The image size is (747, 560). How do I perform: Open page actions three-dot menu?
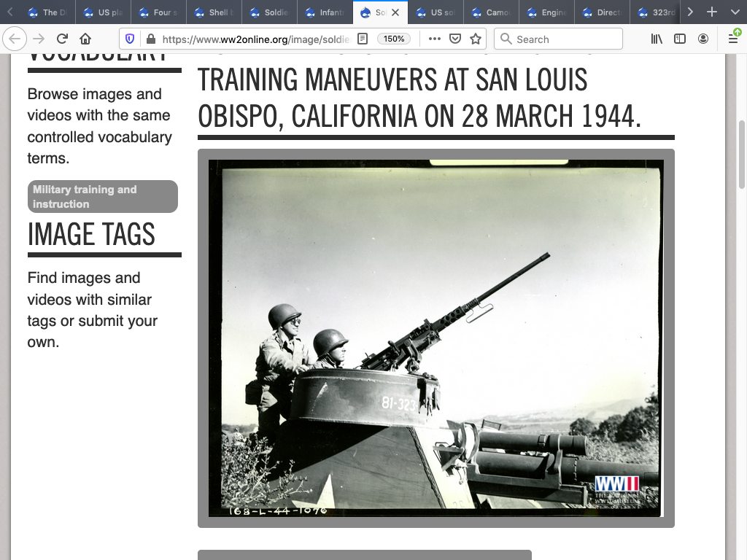point(435,39)
